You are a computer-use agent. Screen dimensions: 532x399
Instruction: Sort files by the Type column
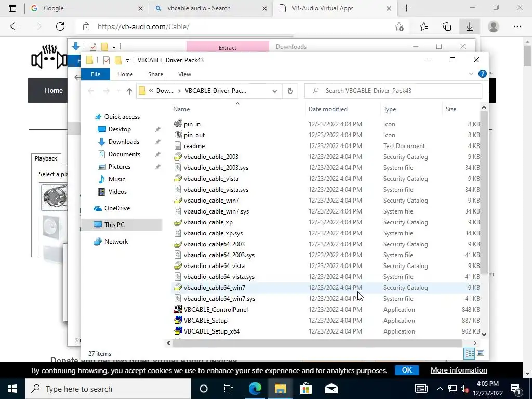(x=390, y=109)
